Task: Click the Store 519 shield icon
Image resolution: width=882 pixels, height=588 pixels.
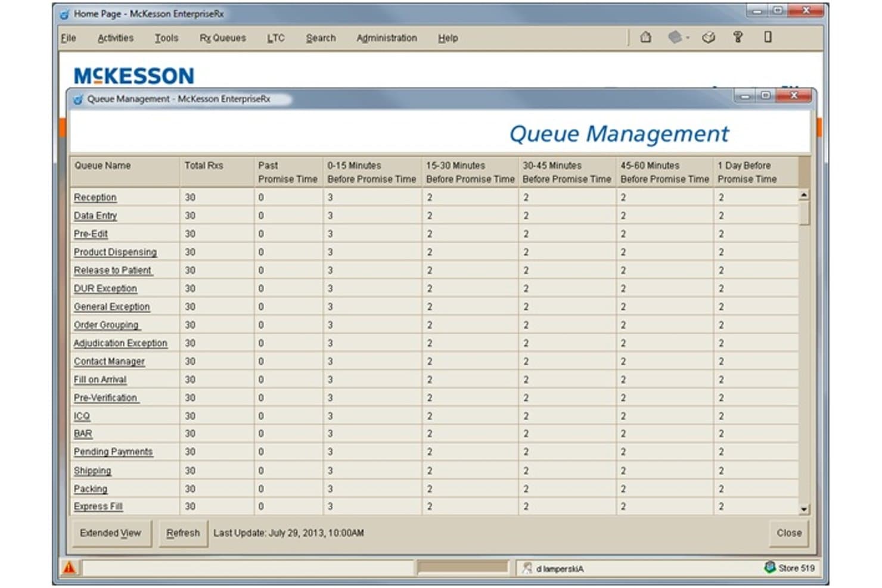Action: (x=769, y=567)
